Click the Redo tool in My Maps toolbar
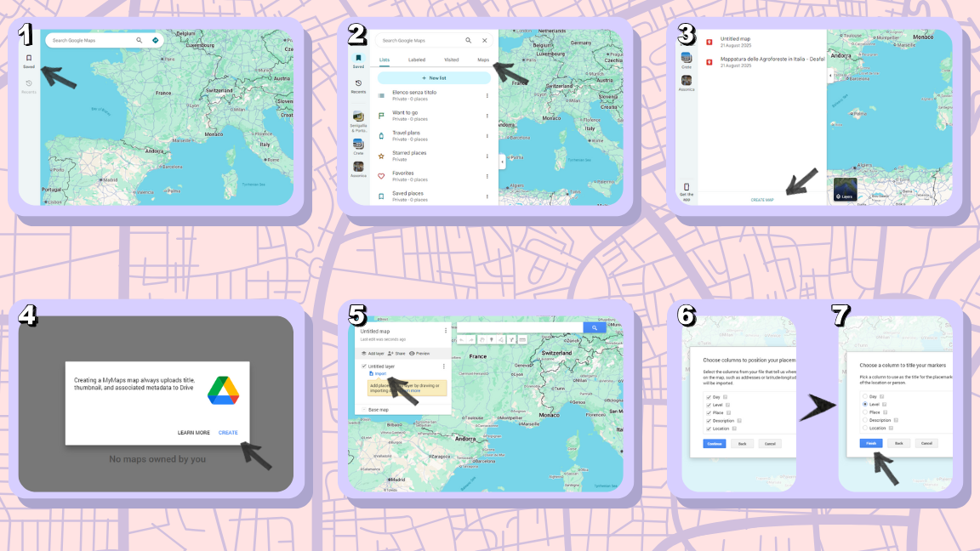 click(x=472, y=340)
